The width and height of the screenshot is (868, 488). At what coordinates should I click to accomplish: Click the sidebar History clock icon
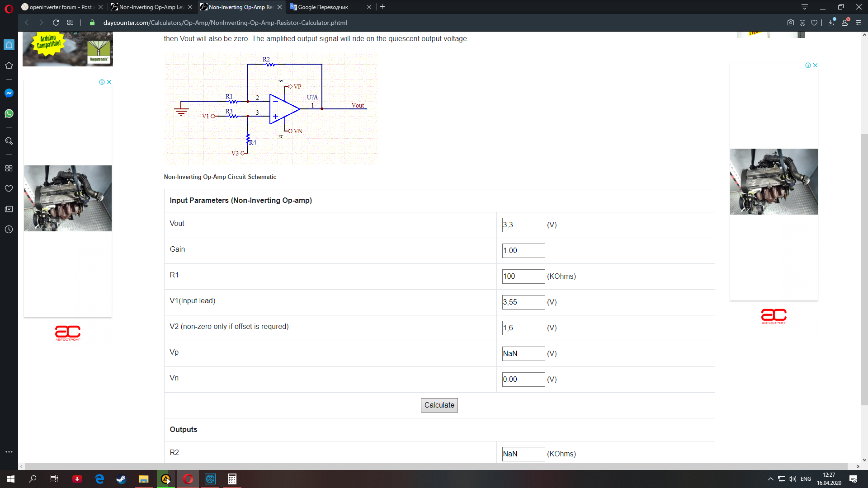point(9,230)
